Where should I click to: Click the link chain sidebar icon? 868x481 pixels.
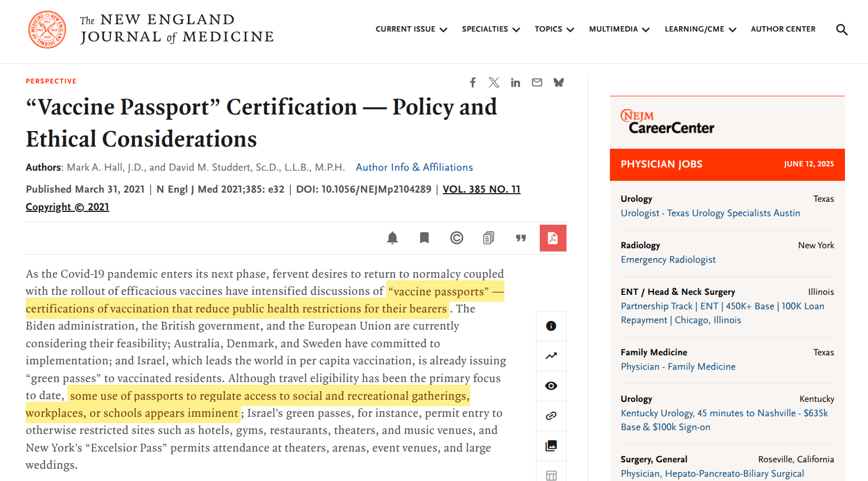[551, 416]
